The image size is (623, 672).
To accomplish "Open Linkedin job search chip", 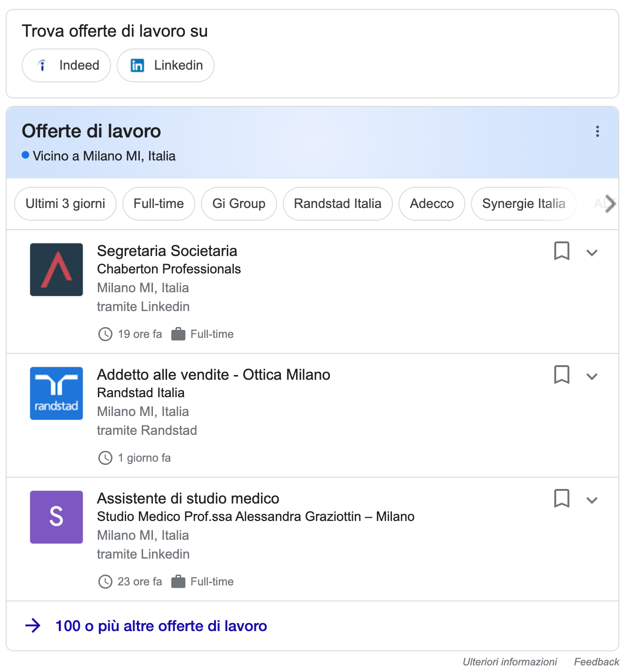I will click(166, 65).
